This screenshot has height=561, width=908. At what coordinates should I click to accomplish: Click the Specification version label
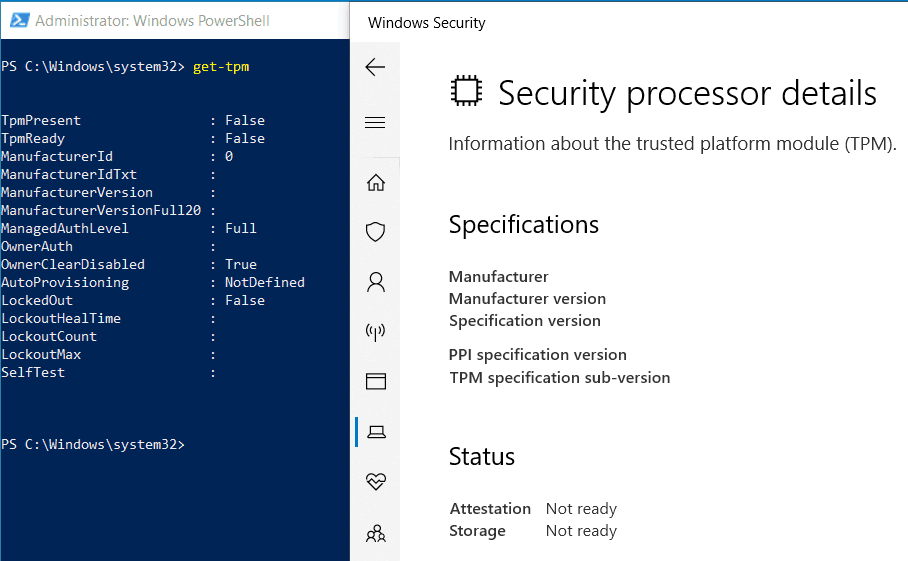point(525,321)
